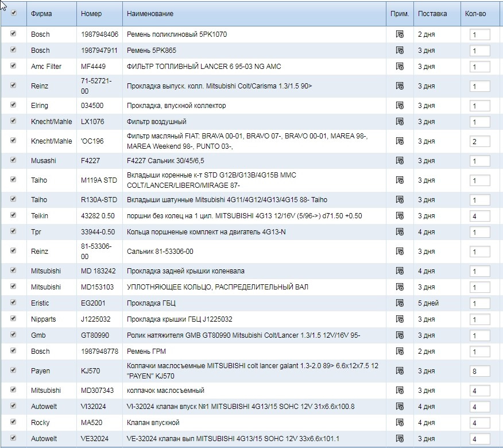Screen dimensions: 503x448
Task: Focus quantity field for Bosch 1987948406
Action: pos(480,34)
